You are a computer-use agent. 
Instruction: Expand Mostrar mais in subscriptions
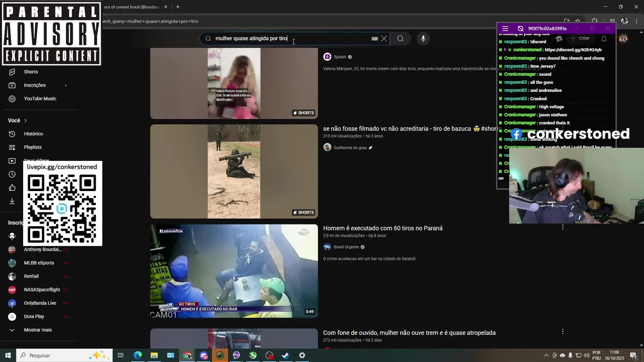pyautogui.click(x=38, y=330)
